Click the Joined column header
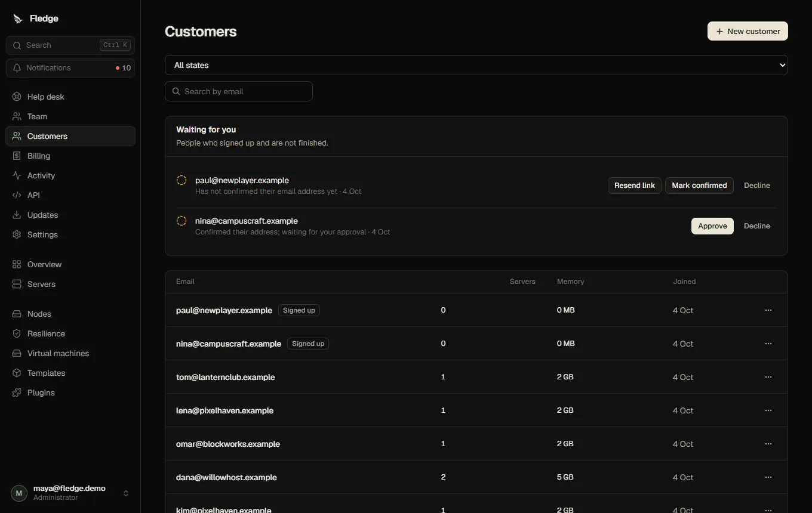812x513 pixels. click(x=684, y=282)
